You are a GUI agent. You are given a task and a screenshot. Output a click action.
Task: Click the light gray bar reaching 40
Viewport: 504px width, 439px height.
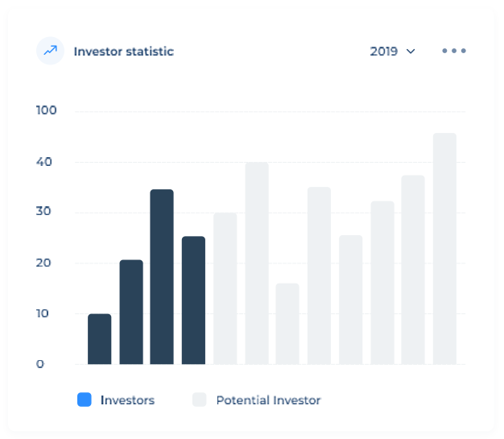(257, 263)
